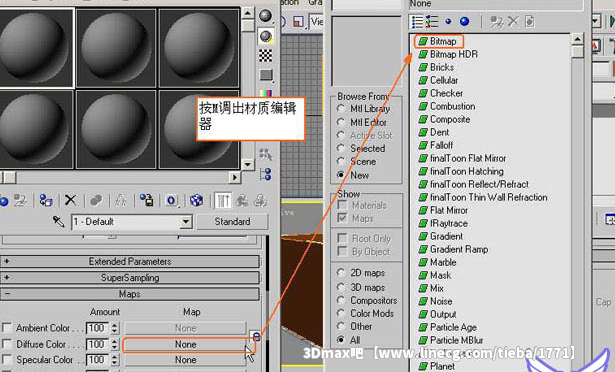Select Browse From Mtl Editor radio

(x=341, y=122)
